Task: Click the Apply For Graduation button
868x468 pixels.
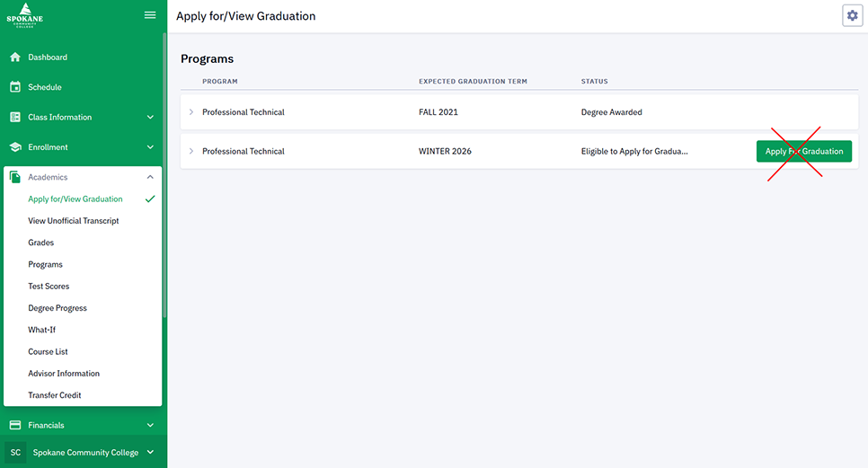Action: point(804,151)
